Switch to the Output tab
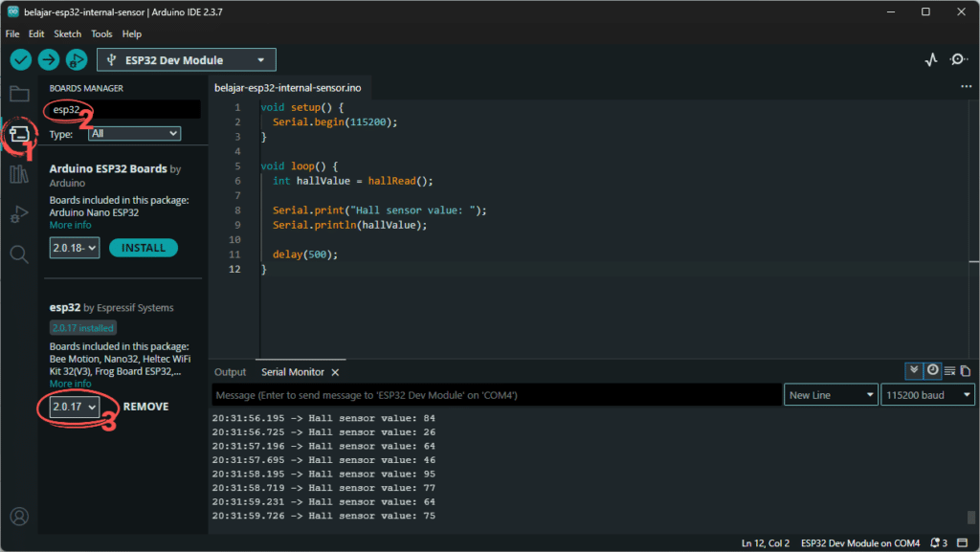 tap(230, 372)
